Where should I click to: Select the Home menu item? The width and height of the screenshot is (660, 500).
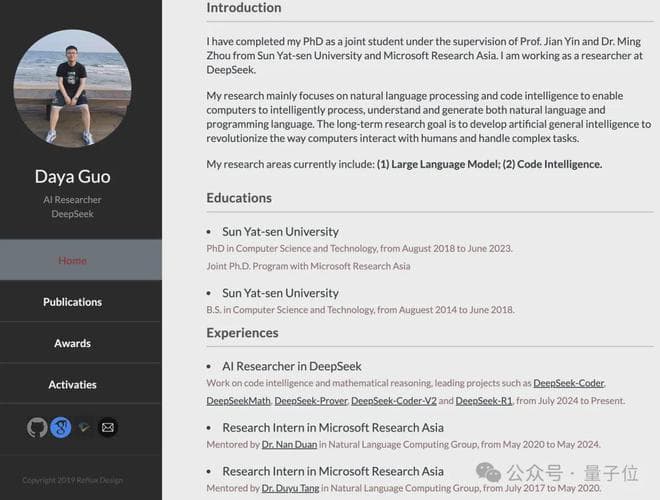tap(73, 260)
